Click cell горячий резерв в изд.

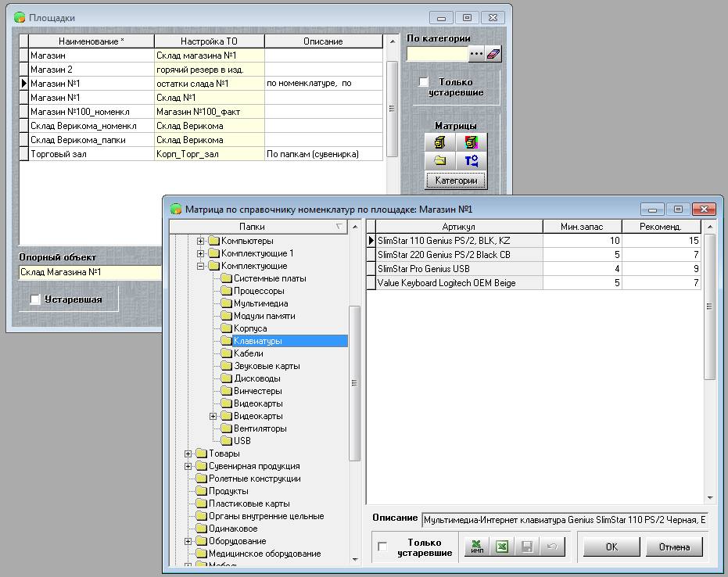point(209,69)
